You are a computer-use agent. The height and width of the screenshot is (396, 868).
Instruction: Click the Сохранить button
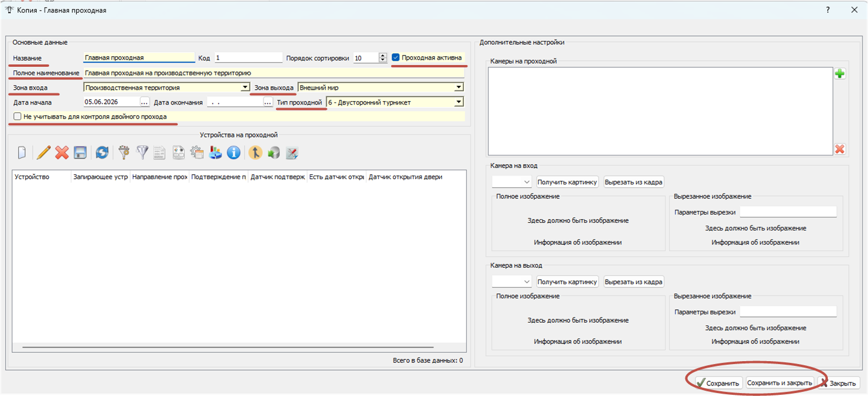click(x=717, y=383)
